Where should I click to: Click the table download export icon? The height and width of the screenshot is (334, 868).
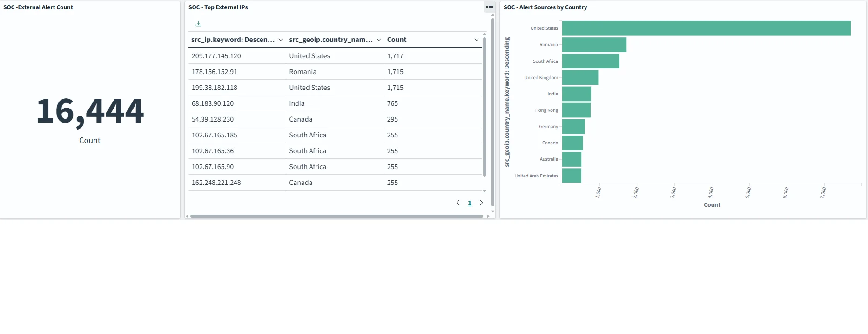pyautogui.click(x=198, y=24)
